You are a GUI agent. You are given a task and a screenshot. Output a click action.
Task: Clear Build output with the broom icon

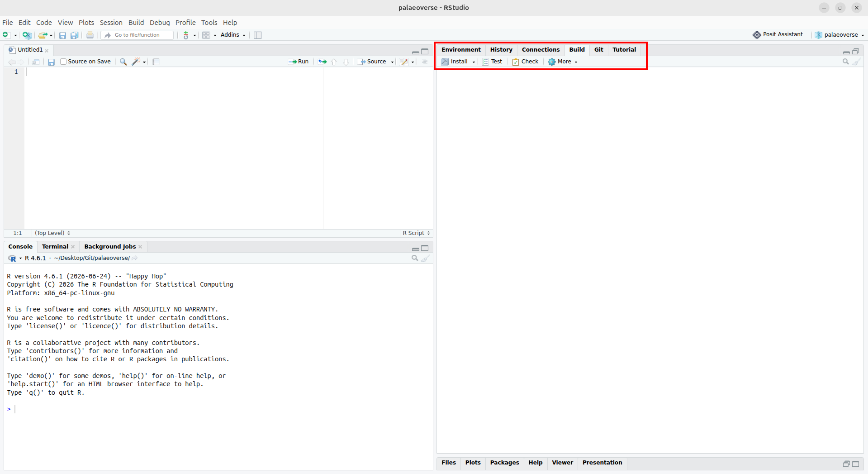pos(856,62)
